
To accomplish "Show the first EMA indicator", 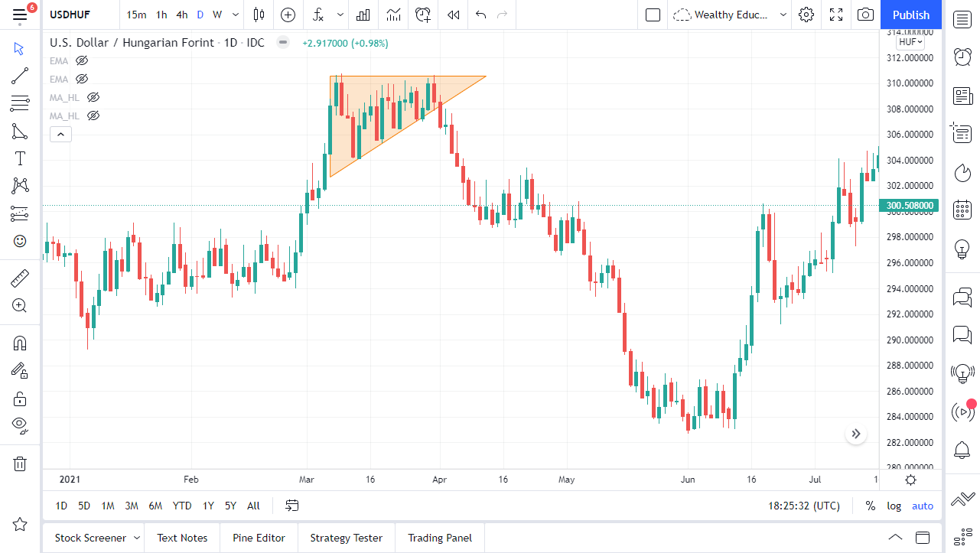I will click(x=82, y=60).
